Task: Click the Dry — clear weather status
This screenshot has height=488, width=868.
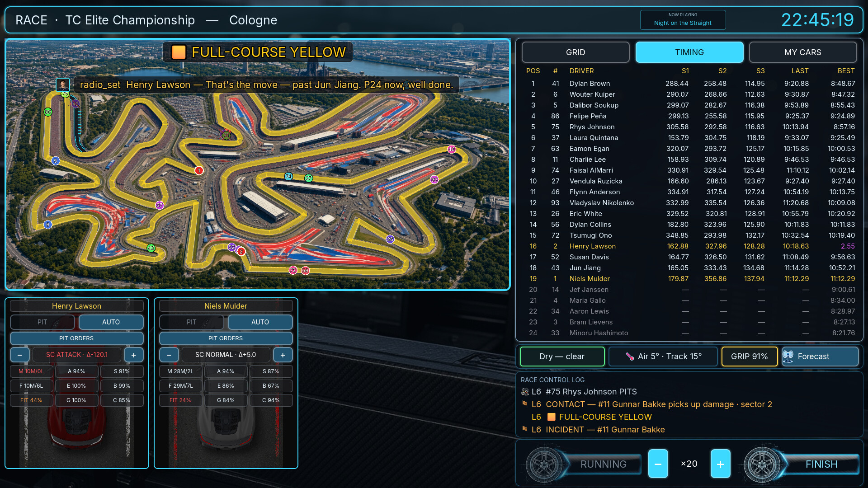Action: [562, 357]
